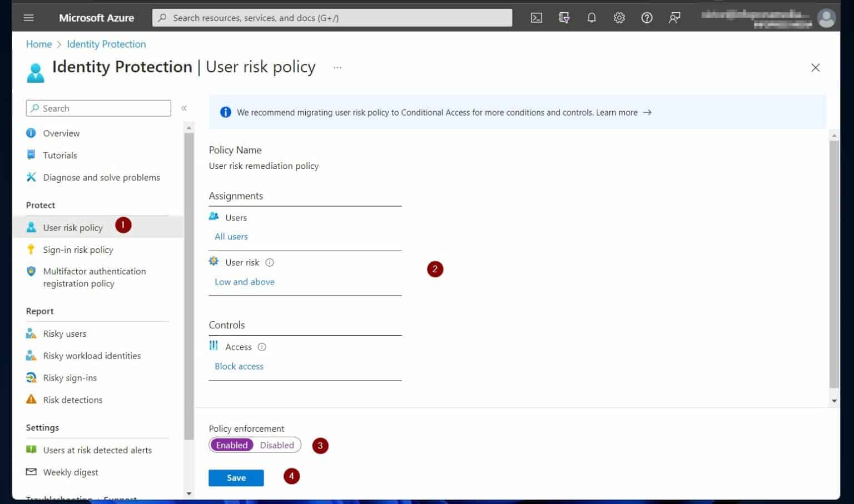Click Microsoft Azure logo text

tap(96, 18)
